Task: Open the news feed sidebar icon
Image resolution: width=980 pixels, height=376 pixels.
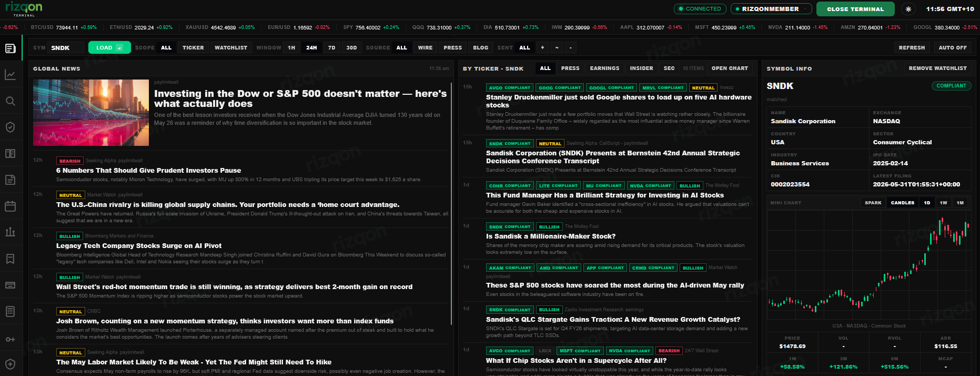Action: (10, 48)
